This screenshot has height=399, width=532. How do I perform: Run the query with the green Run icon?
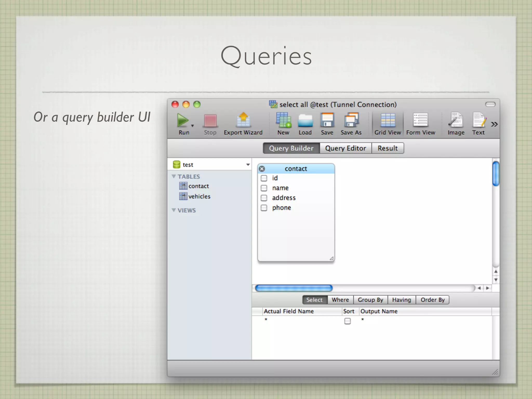point(183,121)
